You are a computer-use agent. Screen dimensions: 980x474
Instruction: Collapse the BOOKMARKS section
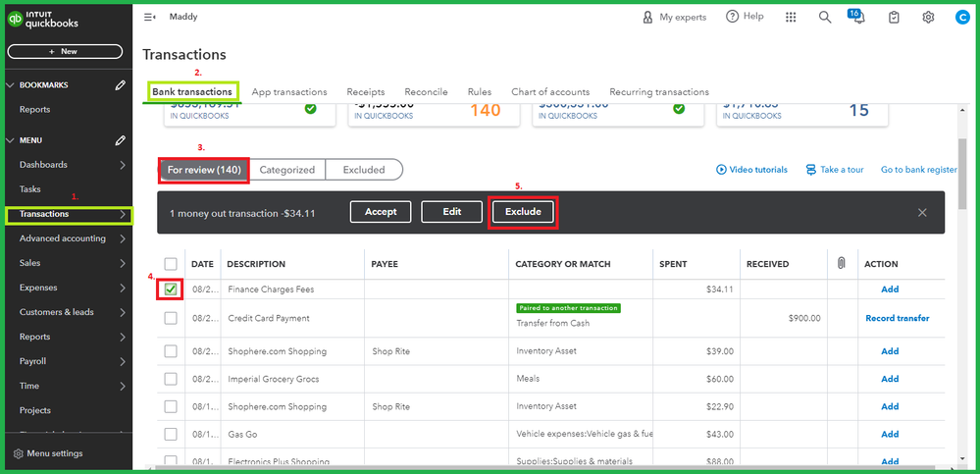(10, 85)
